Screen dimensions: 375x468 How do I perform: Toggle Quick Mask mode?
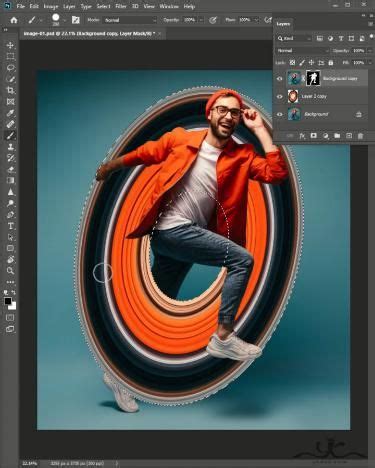[x=10, y=318]
